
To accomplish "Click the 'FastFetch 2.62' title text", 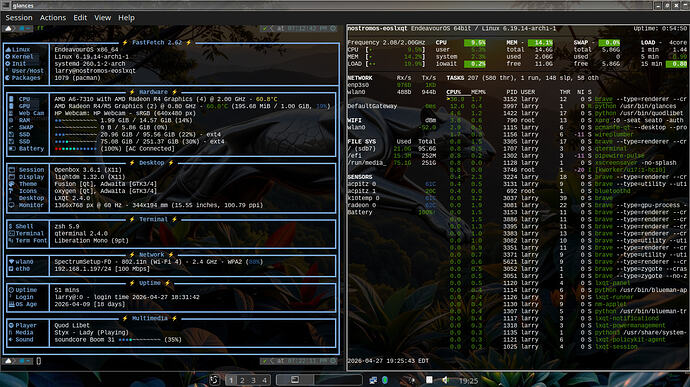I will [157, 43].
